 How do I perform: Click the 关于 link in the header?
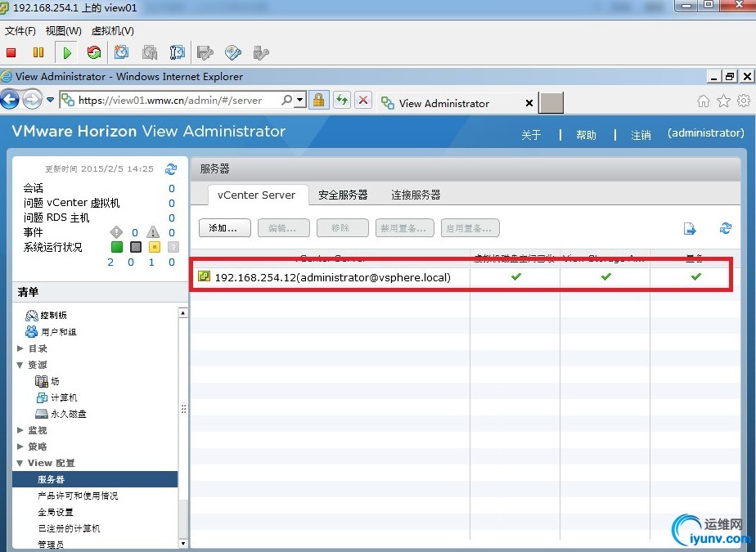point(531,135)
